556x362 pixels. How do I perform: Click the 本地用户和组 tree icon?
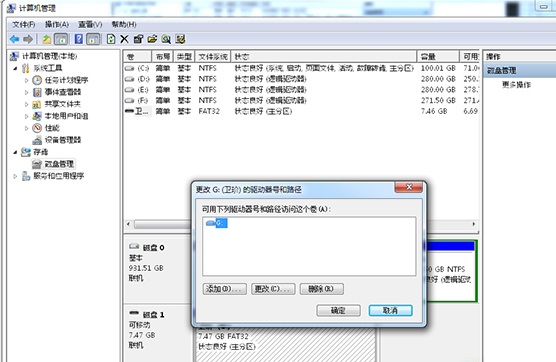37,116
